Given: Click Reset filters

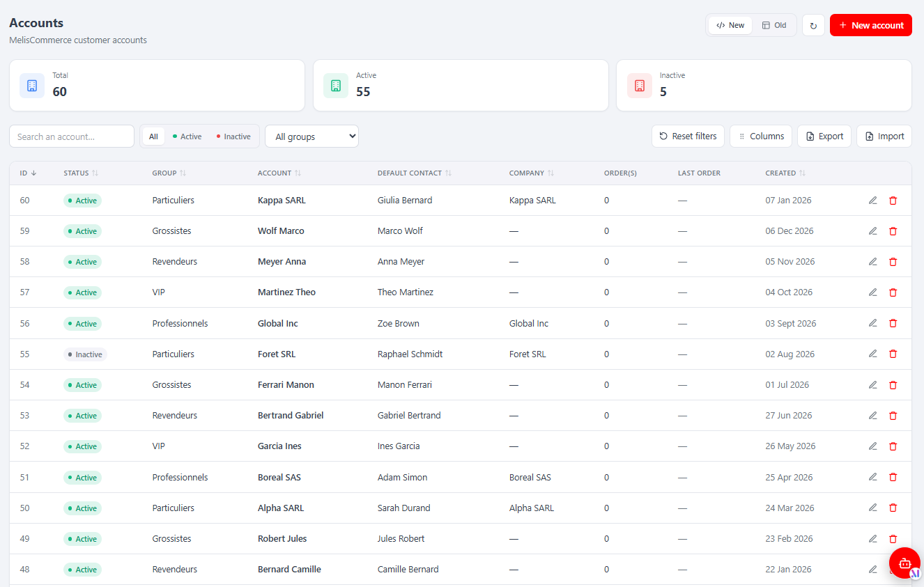Looking at the screenshot, I should pyautogui.click(x=688, y=136).
